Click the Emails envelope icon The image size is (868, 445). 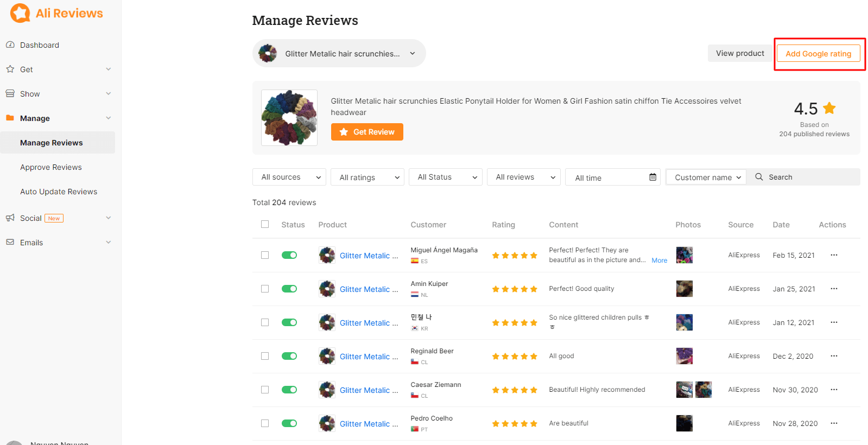point(10,242)
